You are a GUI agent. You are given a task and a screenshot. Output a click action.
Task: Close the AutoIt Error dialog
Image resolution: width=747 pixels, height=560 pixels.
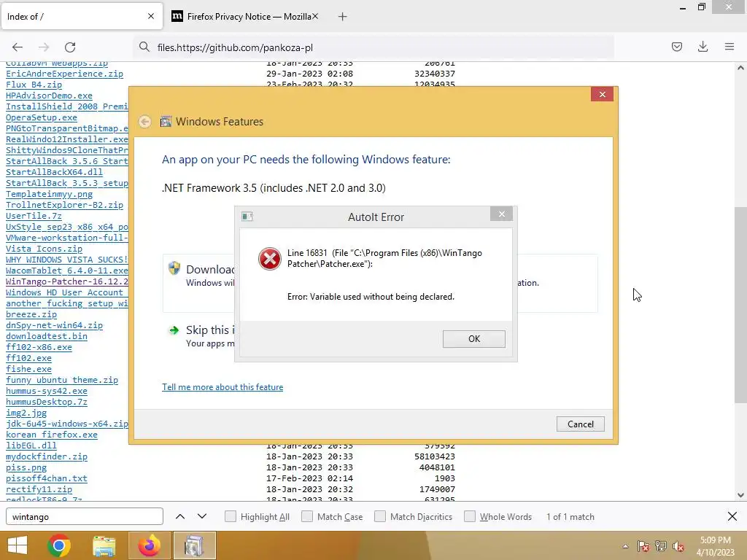[x=501, y=214]
